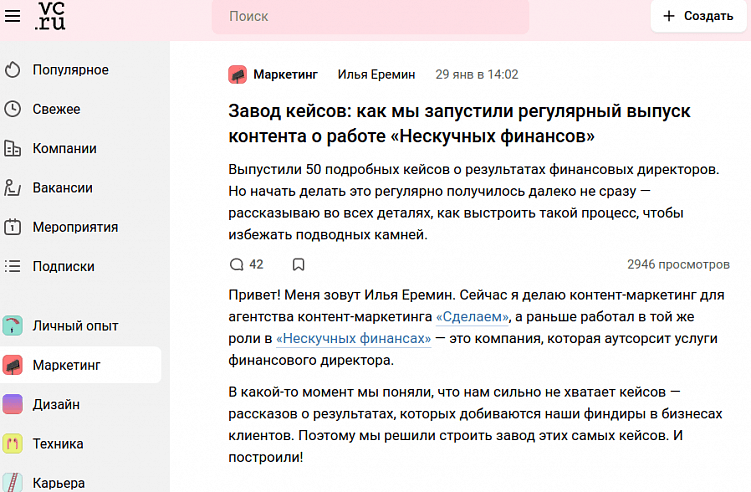Click the 2946 просмотров counter
The height and width of the screenshot is (492, 751).
(x=678, y=264)
